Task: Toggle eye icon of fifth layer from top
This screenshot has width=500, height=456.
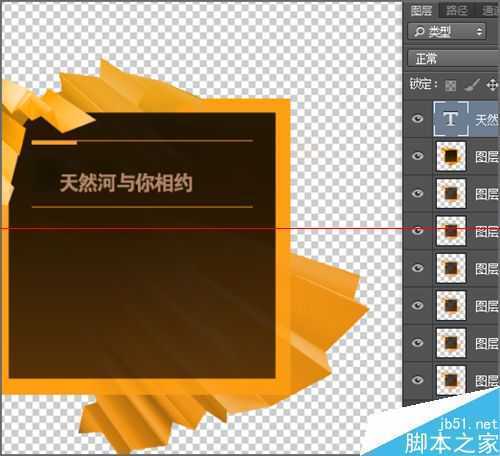Action: coord(418,268)
